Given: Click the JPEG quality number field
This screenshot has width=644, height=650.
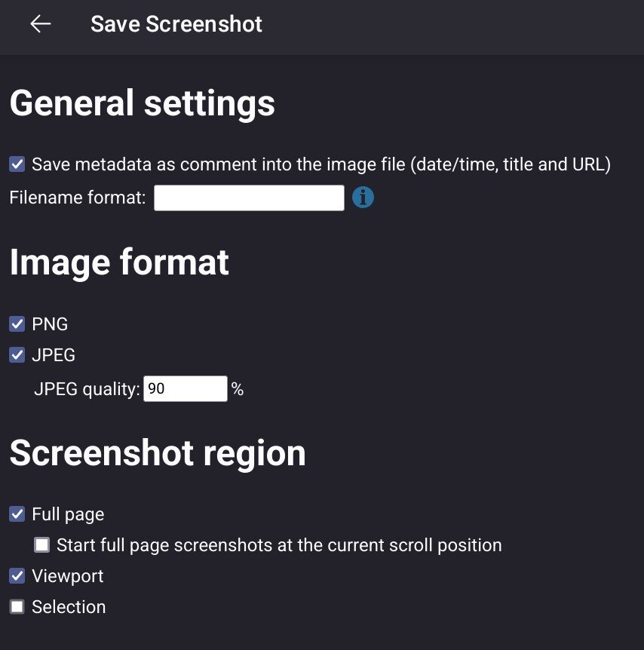Looking at the screenshot, I should 185,389.
